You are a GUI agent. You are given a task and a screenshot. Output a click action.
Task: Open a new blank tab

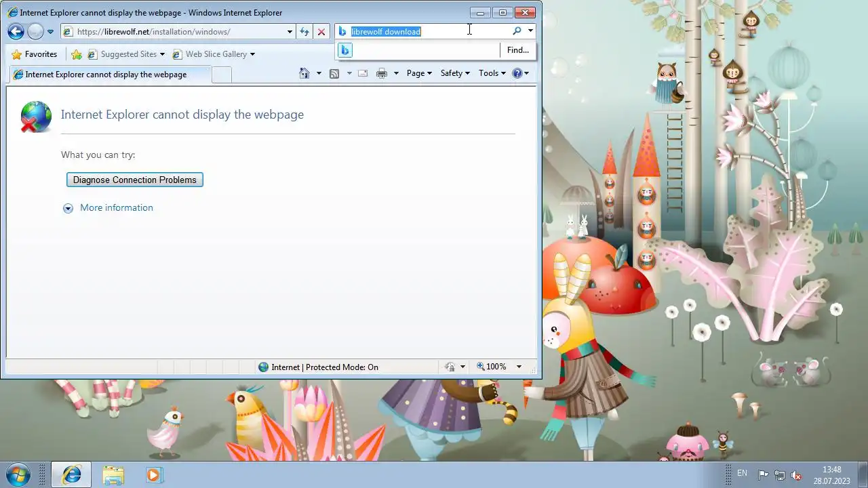(222, 75)
